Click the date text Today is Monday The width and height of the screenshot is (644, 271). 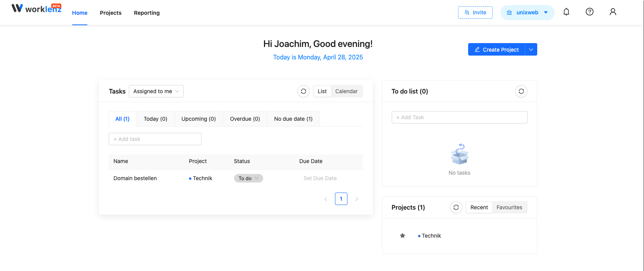pos(318,57)
